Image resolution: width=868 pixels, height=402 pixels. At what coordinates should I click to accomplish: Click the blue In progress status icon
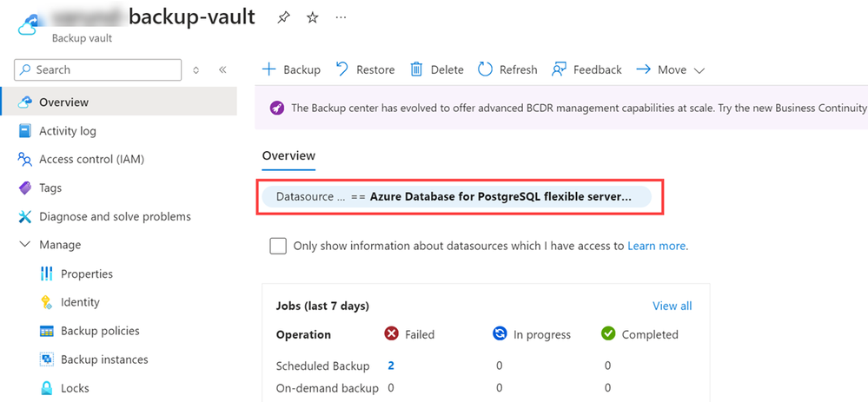500,333
